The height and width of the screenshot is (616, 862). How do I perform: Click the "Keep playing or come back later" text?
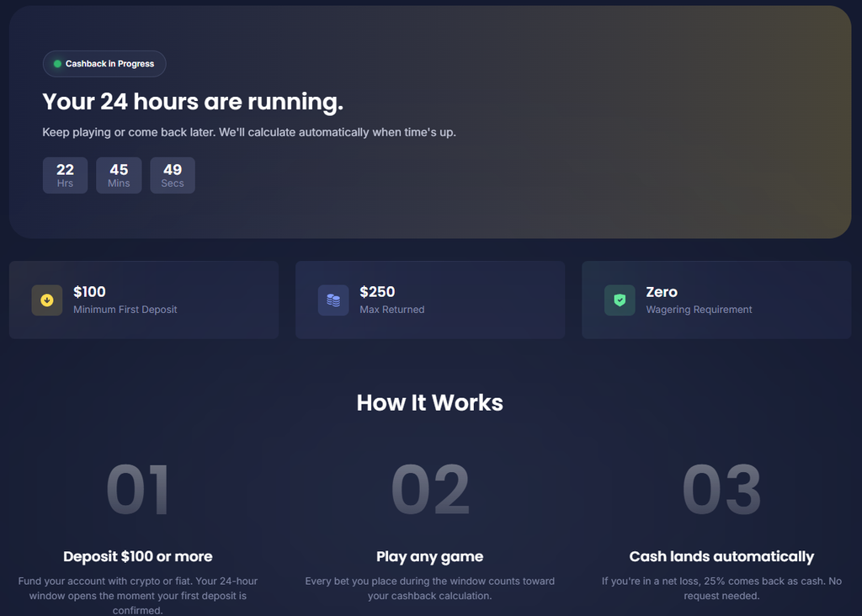(249, 132)
